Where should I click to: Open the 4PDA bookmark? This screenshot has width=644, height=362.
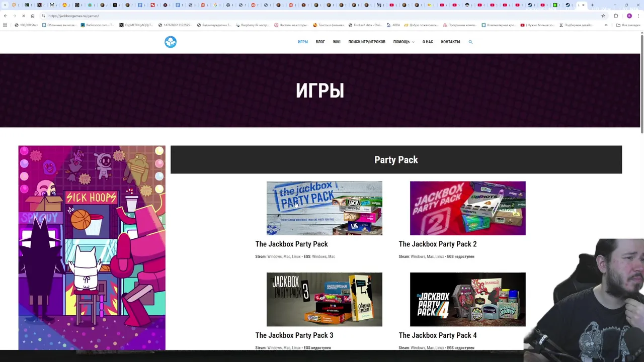click(393, 25)
